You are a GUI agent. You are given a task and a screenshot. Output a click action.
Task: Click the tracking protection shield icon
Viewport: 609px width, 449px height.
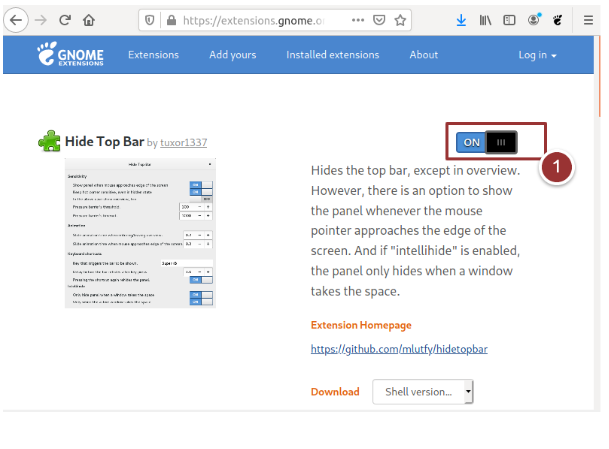pyautogui.click(x=150, y=20)
